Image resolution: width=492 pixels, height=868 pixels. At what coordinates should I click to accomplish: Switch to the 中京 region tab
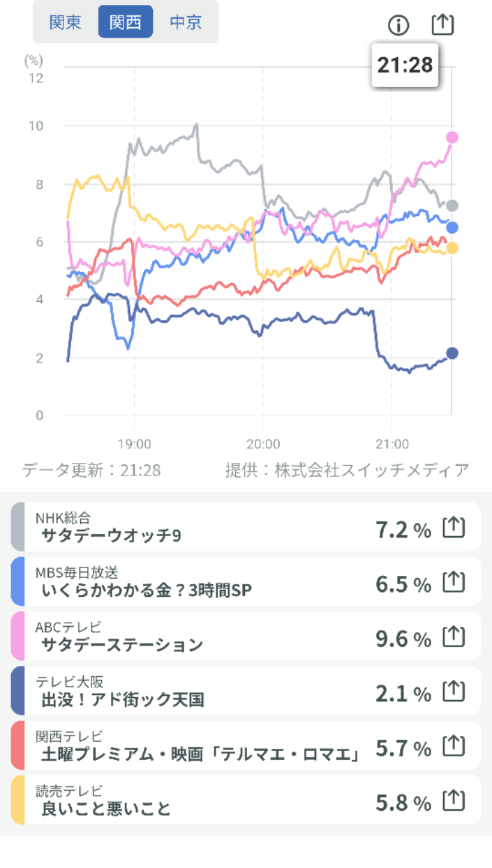[x=186, y=22]
